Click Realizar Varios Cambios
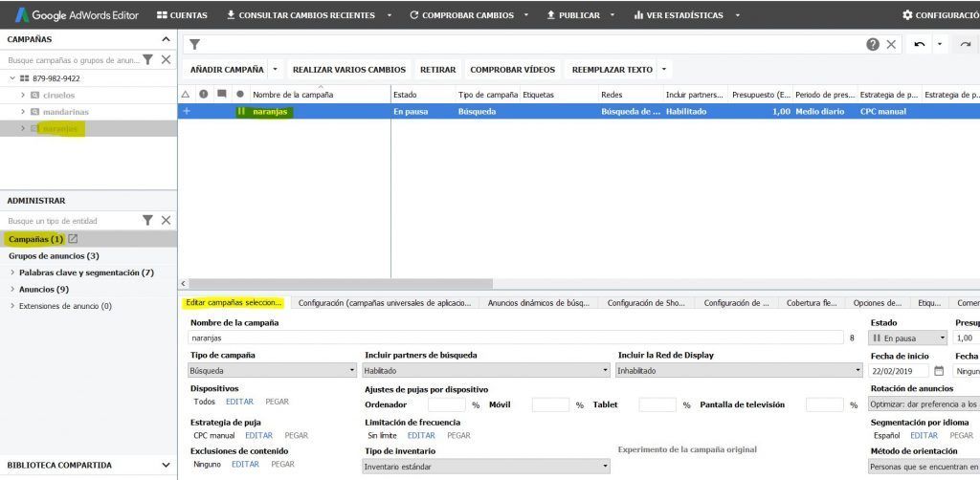Screen dimensions: 980x480 click(x=349, y=70)
